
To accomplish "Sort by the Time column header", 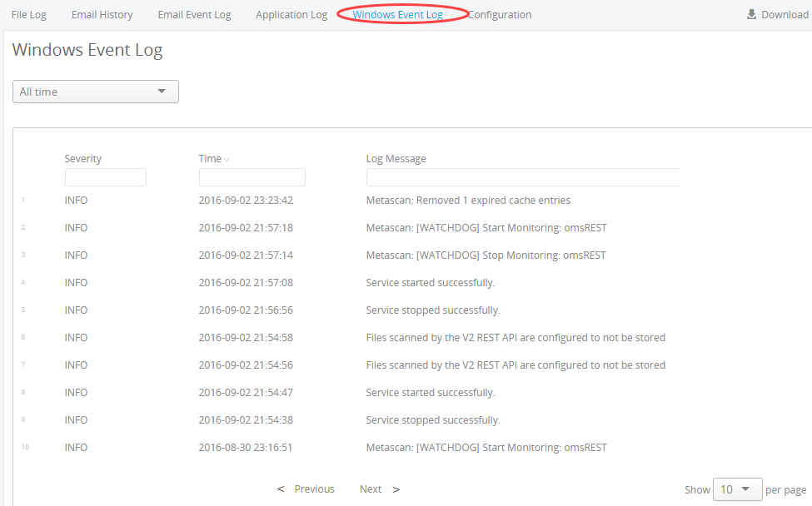I will coord(210,159).
